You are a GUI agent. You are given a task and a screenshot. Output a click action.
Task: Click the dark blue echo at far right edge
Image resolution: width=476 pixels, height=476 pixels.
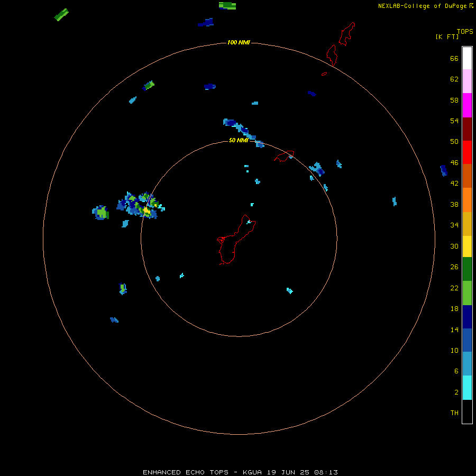444,171
